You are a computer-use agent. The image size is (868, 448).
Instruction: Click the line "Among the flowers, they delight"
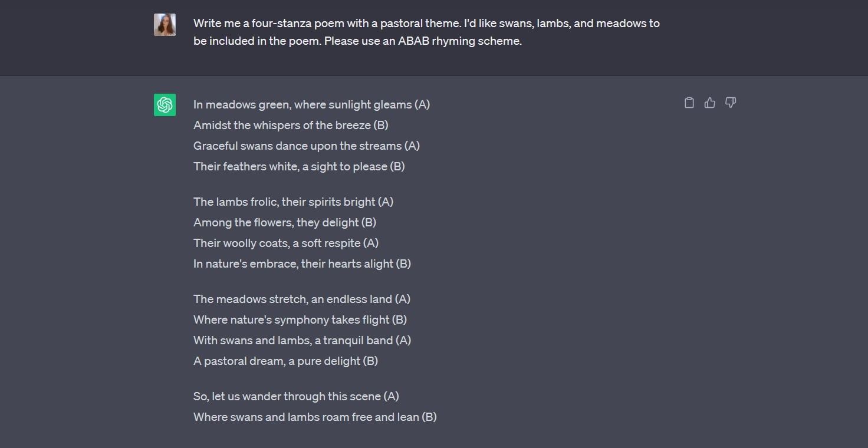tap(285, 223)
